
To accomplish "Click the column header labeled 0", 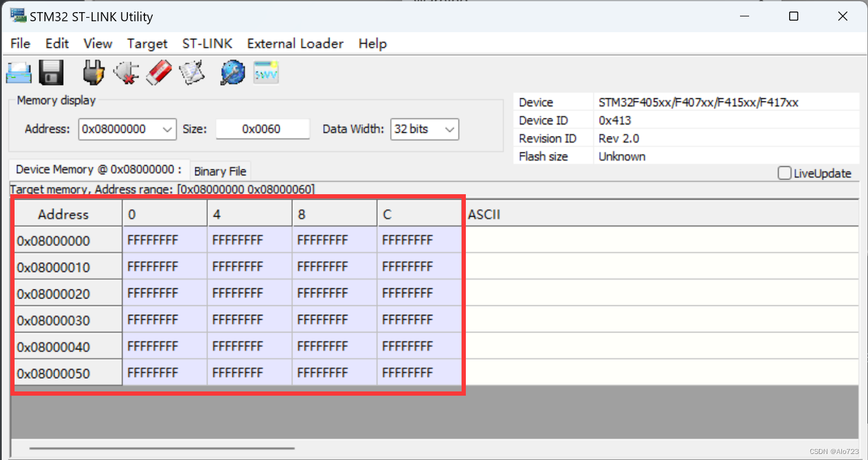I will tap(165, 214).
